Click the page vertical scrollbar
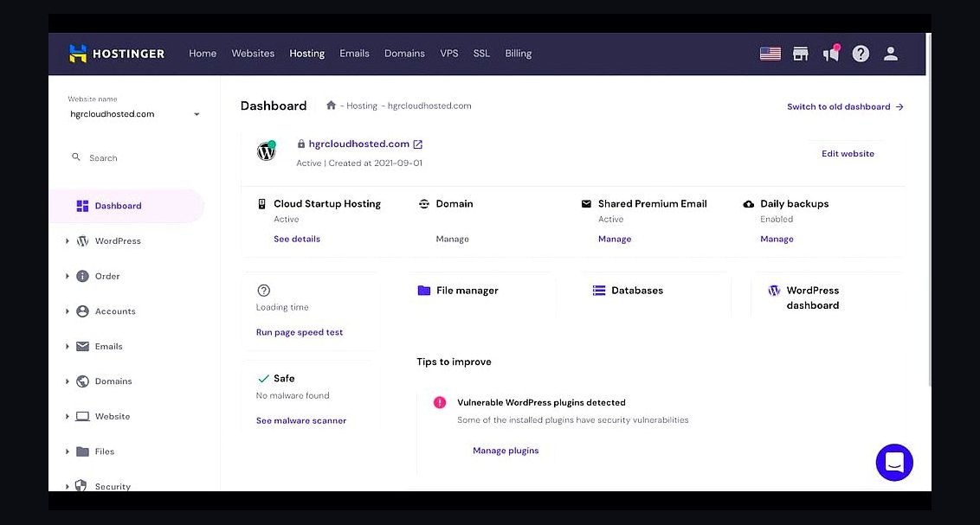Viewport: 980px width, 525px height. 928,210
